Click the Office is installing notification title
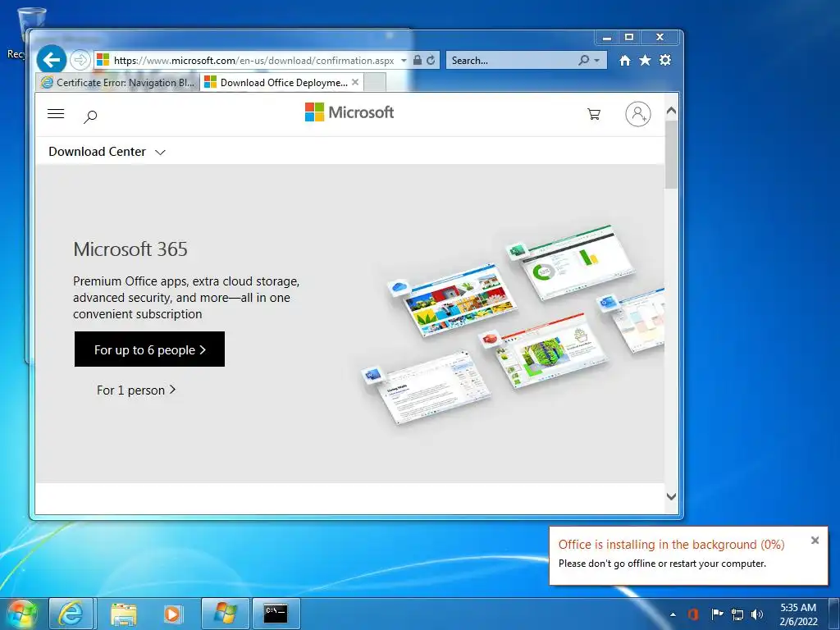The height and width of the screenshot is (630, 840). click(671, 545)
